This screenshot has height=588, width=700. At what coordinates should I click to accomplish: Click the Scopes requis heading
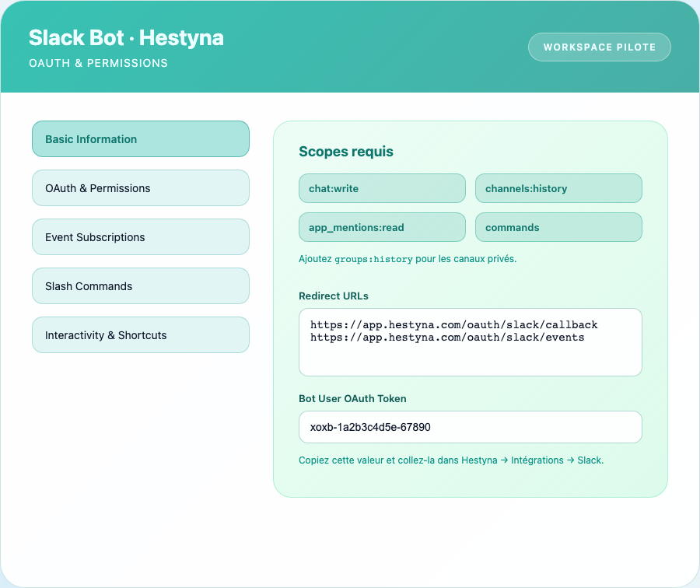tap(346, 152)
